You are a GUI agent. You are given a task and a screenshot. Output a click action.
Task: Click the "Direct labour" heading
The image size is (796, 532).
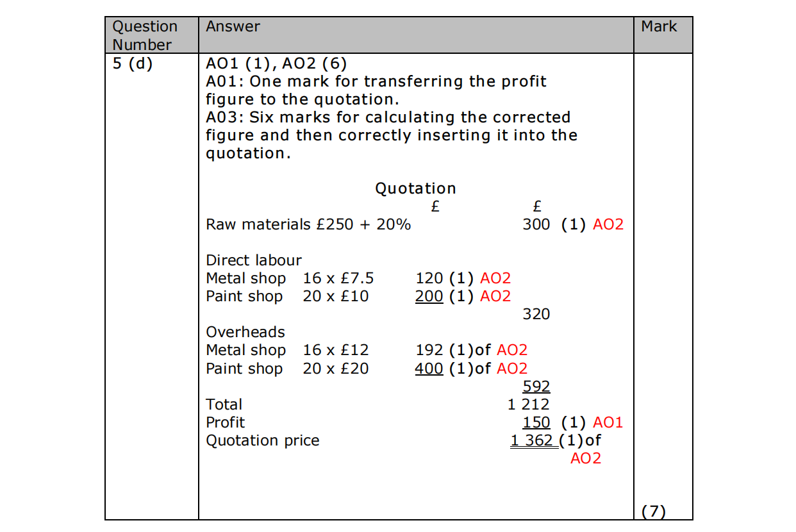(253, 260)
